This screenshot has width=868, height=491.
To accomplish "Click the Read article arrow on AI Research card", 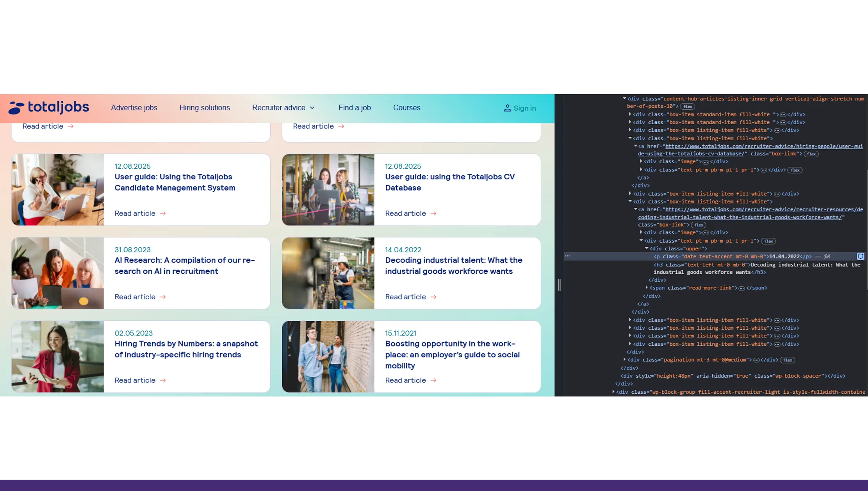I will point(163,296).
